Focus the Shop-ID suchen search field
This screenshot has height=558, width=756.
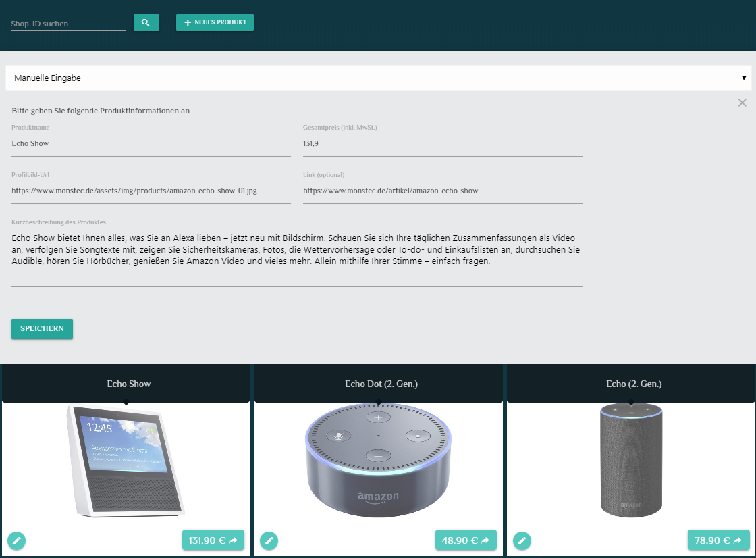coord(68,24)
